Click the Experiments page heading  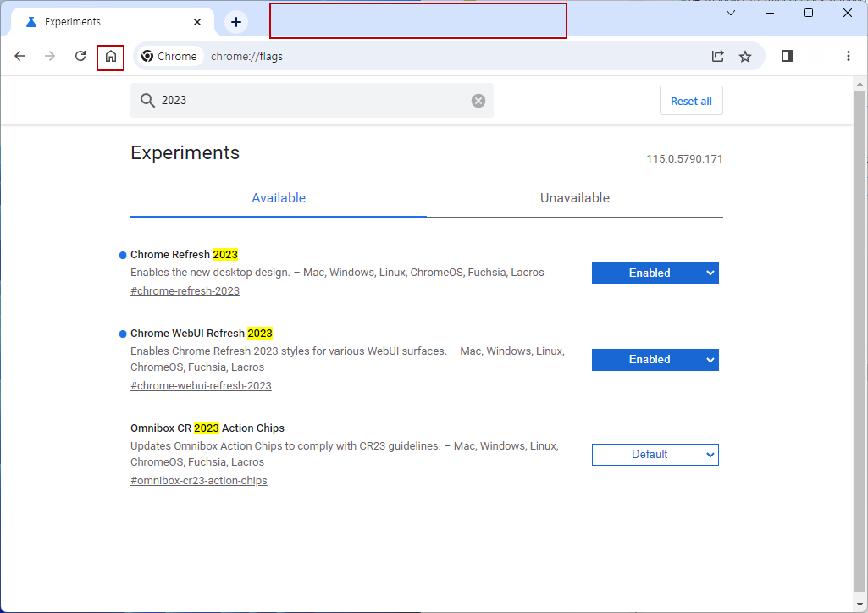[185, 152]
